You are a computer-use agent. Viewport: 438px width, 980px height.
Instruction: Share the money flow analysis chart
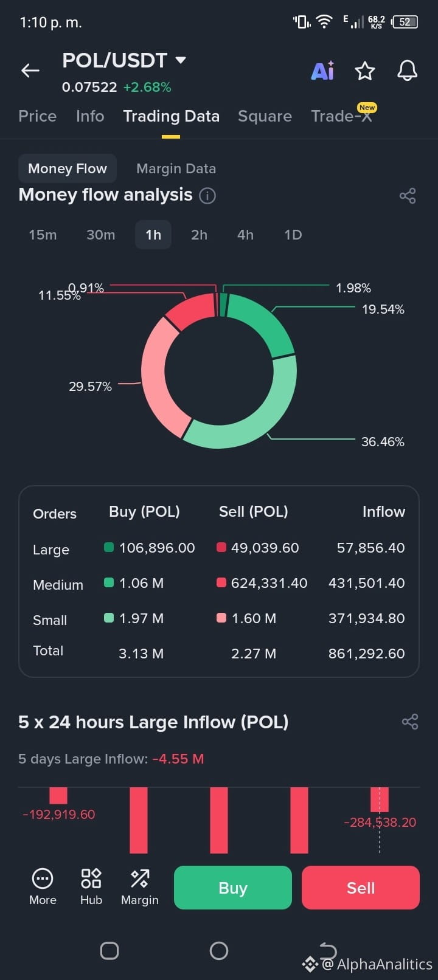[x=408, y=196]
